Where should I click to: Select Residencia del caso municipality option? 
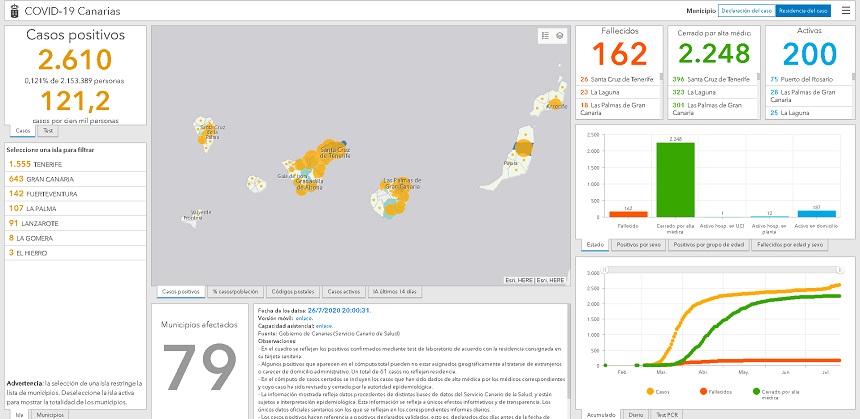click(804, 10)
